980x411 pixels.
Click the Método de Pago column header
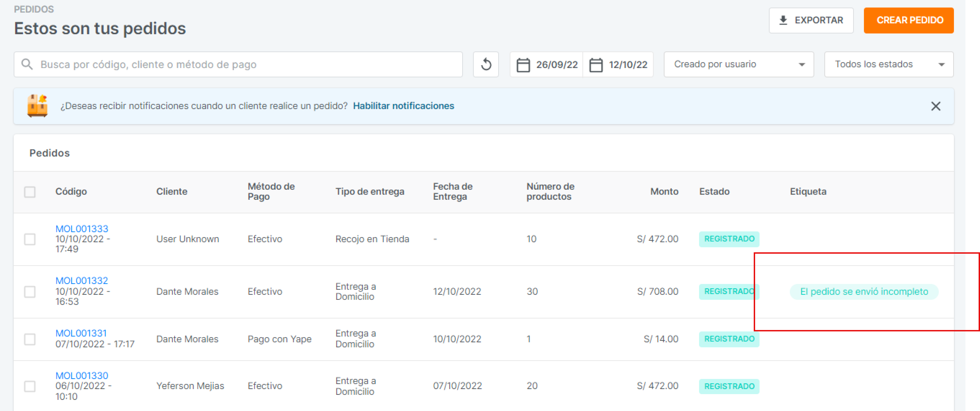[271, 191]
